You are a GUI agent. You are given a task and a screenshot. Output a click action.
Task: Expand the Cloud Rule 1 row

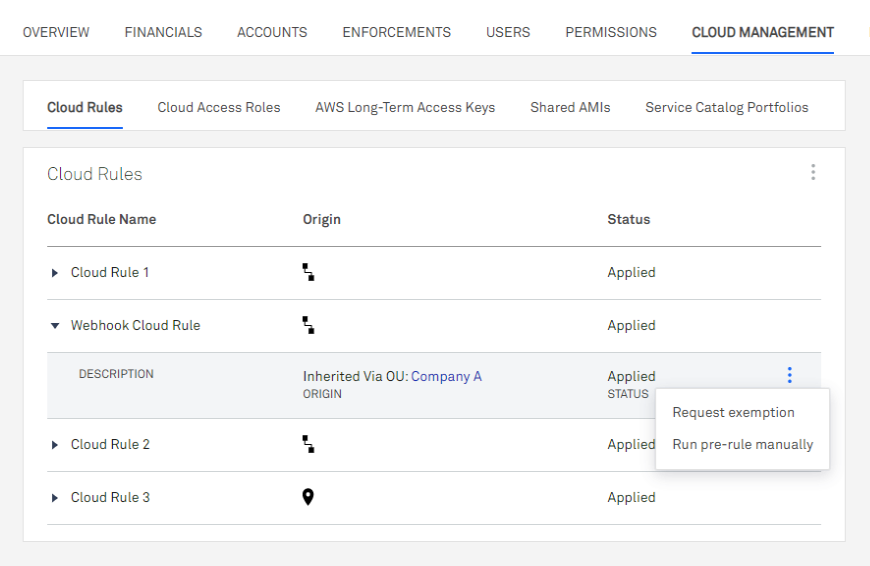(x=54, y=272)
